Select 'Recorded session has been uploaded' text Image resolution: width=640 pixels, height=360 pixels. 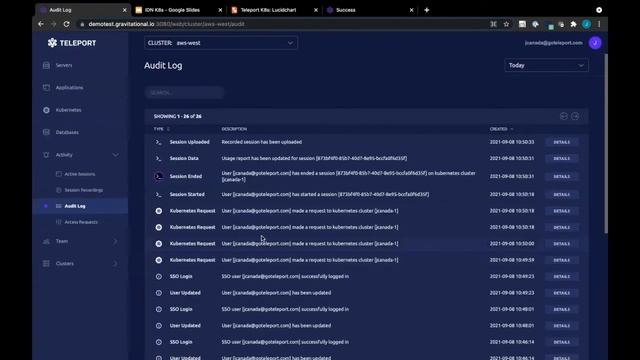pyautogui.click(x=262, y=142)
